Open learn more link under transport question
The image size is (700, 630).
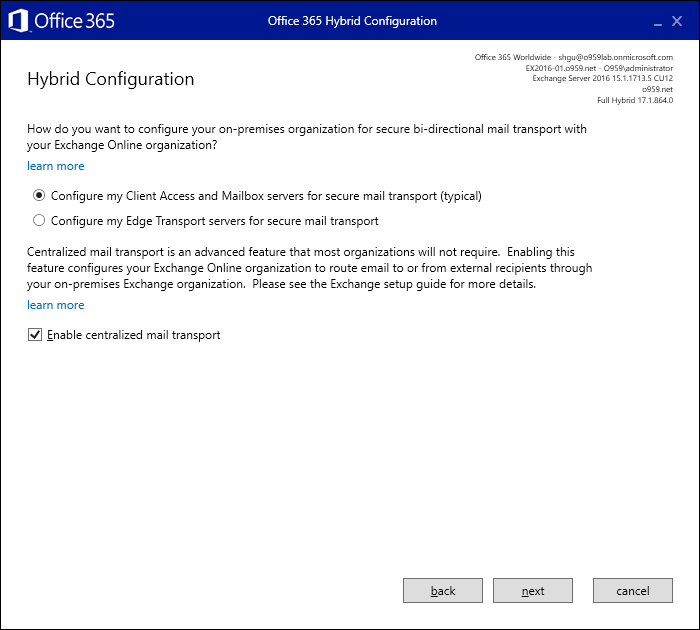coord(55,166)
